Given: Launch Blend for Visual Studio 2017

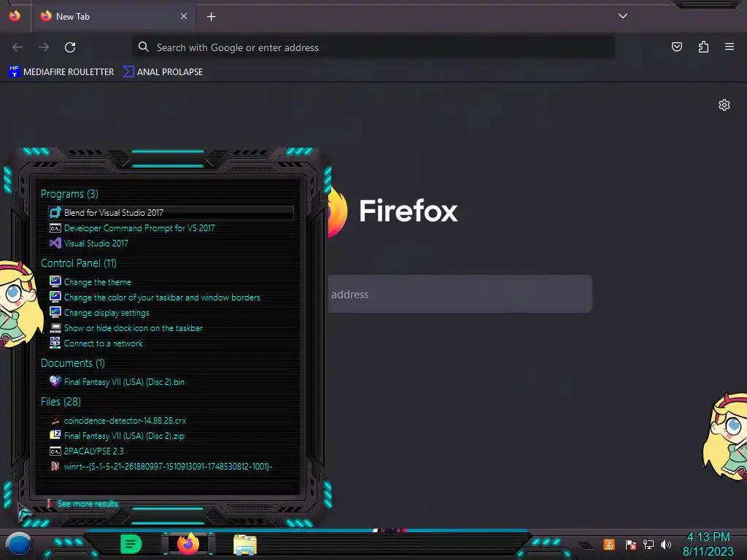Looking at the screenshot, I should click(171, 212).
